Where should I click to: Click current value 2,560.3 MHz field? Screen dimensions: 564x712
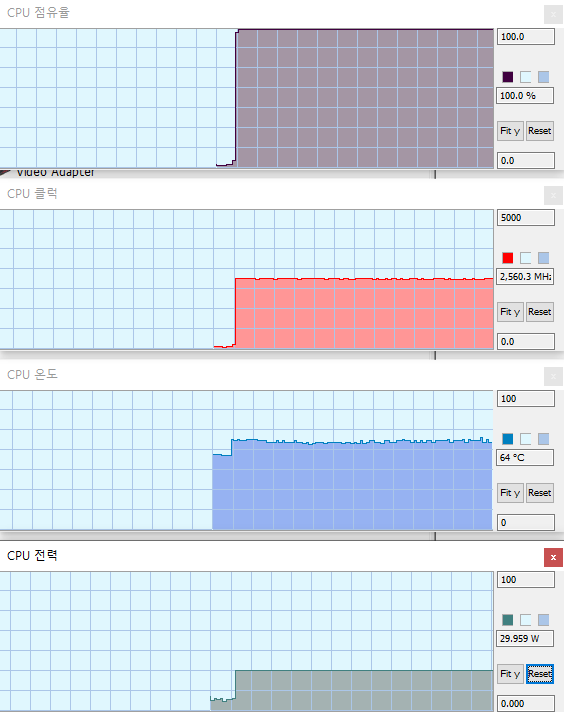525,277
